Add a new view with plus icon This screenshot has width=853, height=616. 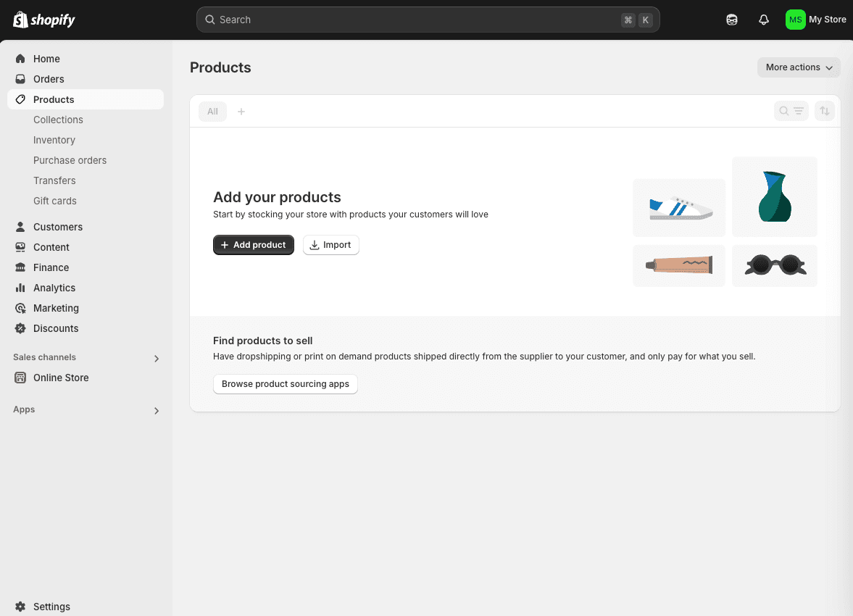point(241,112)
